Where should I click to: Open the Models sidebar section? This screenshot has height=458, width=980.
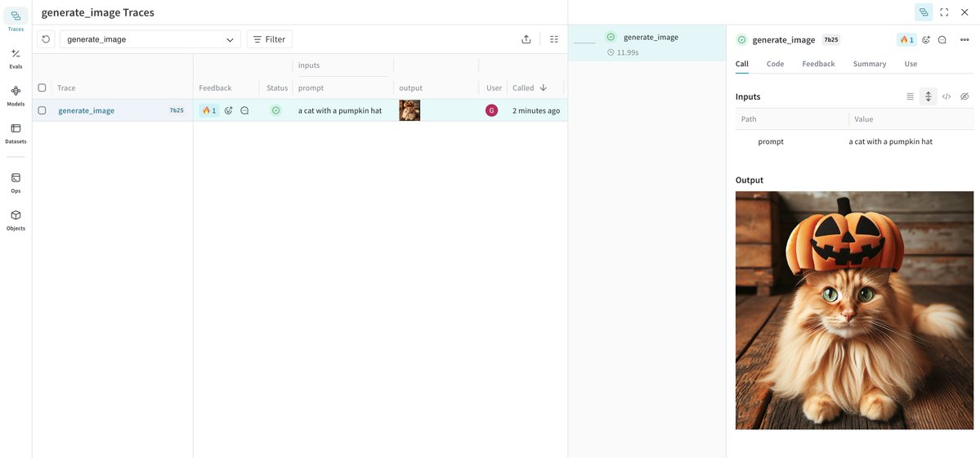(x=16, y=95)
